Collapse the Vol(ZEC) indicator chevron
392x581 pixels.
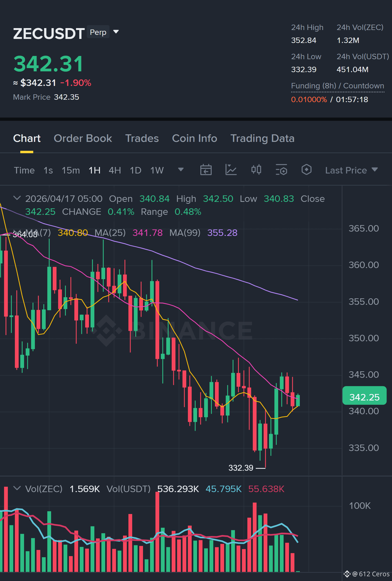(x=17, y=488)
